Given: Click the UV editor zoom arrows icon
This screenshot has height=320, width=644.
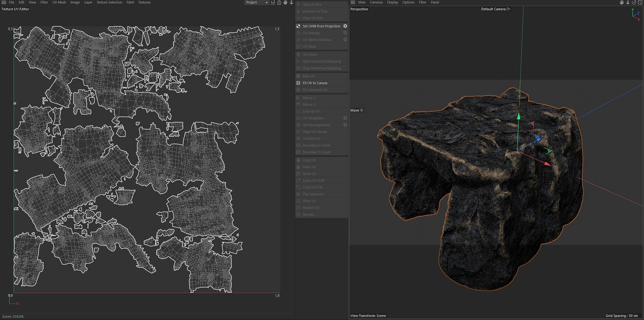Looking at the screenshot, I should [292, 3].
